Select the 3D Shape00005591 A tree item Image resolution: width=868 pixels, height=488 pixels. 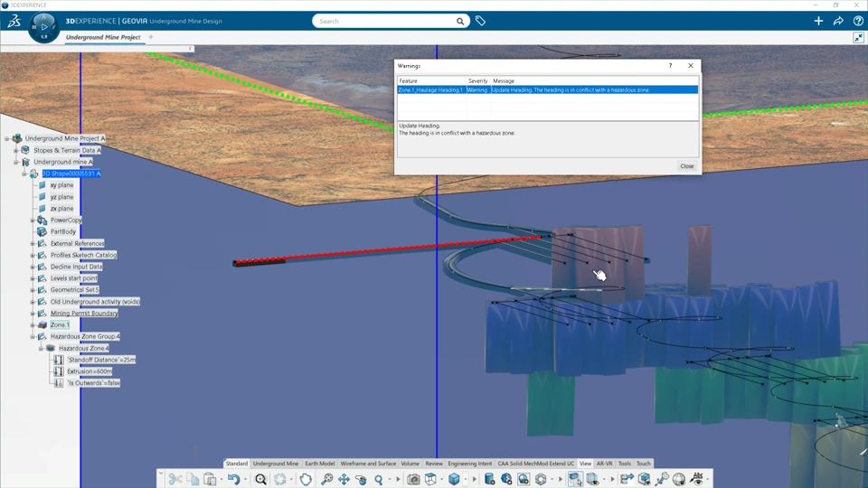click(x=71, y=174)
